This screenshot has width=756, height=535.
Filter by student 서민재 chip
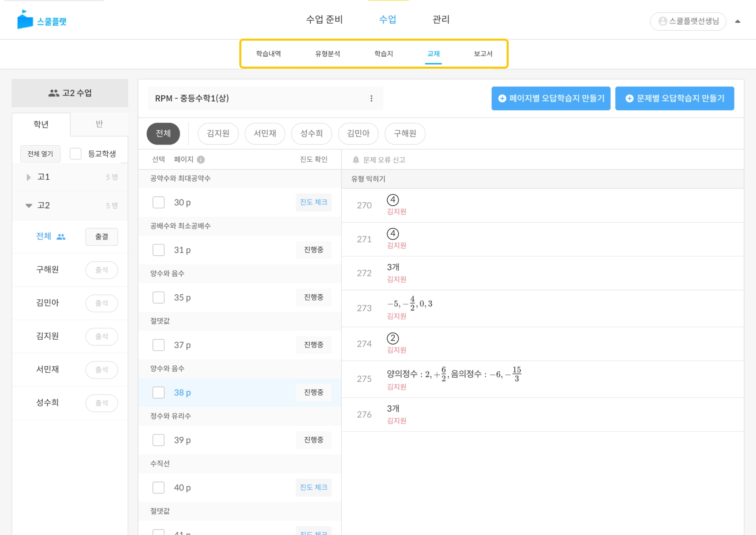265,133
